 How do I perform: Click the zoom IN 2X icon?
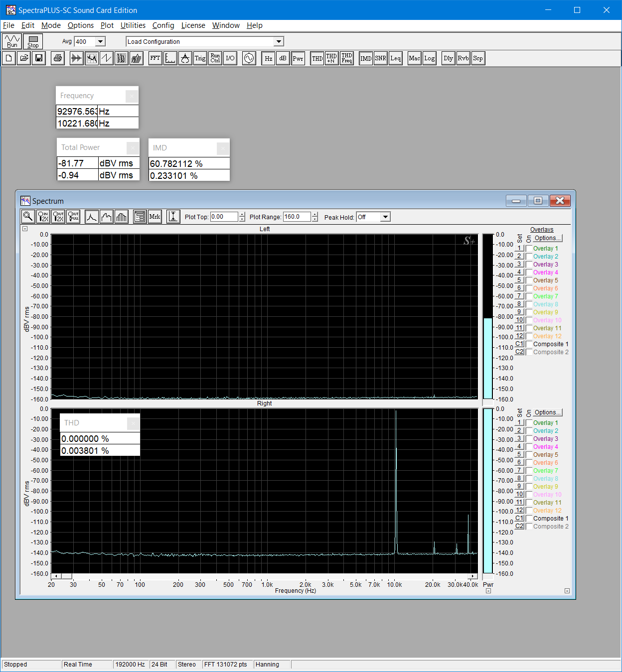coord(43,217)
